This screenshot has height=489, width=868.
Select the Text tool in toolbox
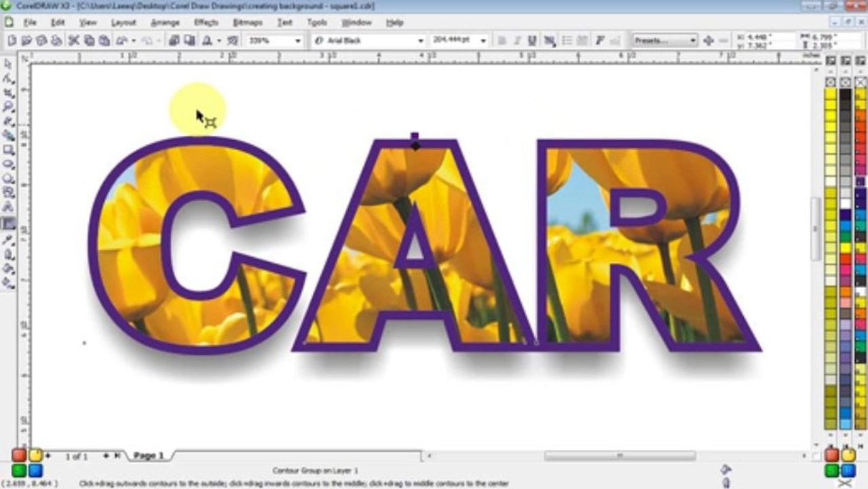tap(8, 206)
